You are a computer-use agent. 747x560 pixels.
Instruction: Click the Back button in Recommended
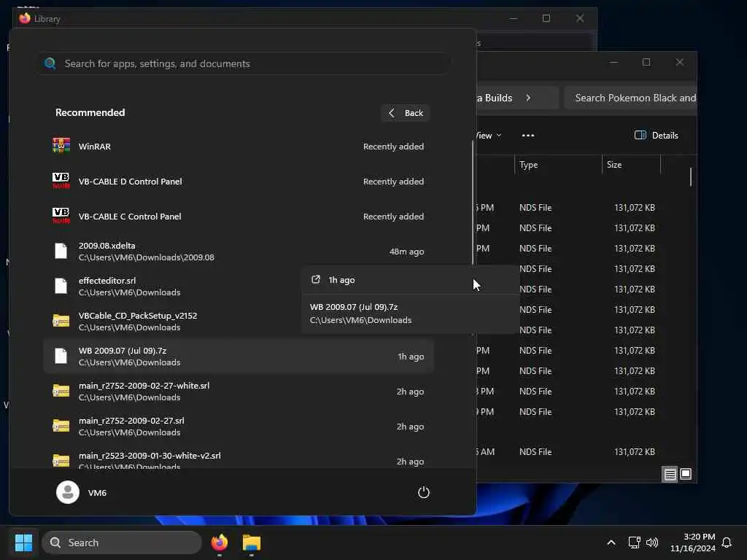[x=406, y=113]
